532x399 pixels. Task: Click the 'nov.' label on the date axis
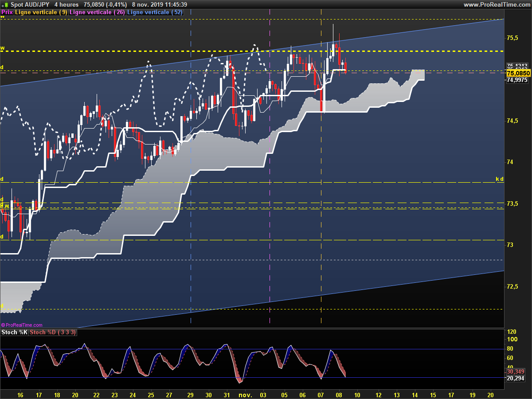point(245,394)
